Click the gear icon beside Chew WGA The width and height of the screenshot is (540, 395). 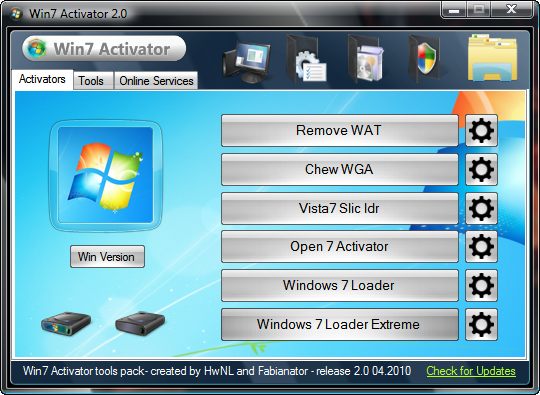click(x=481, y=169)
